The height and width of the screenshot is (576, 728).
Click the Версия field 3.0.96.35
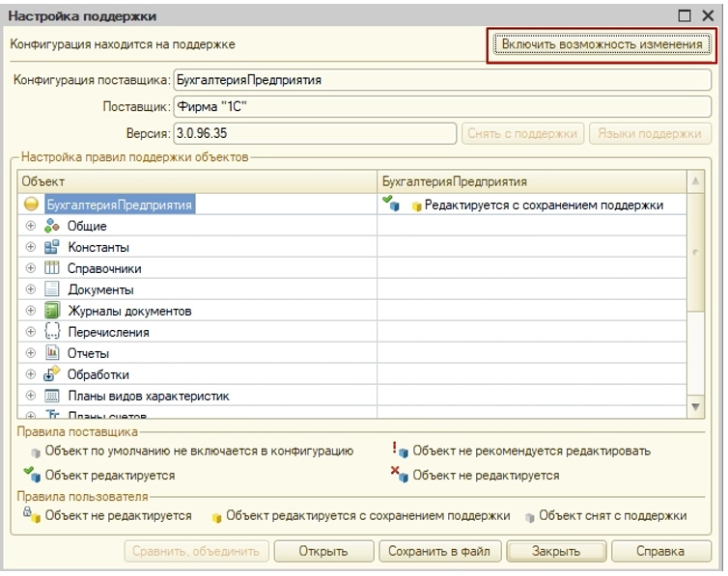(315, 133)
